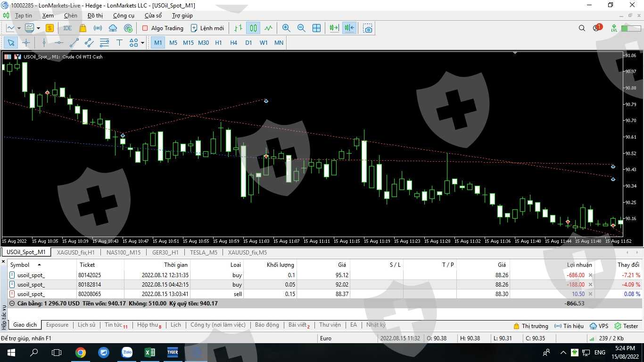This screenshot has height=362, width=644.
Task: Select ticket 80182814 cell
Action: tap(100, 285)
